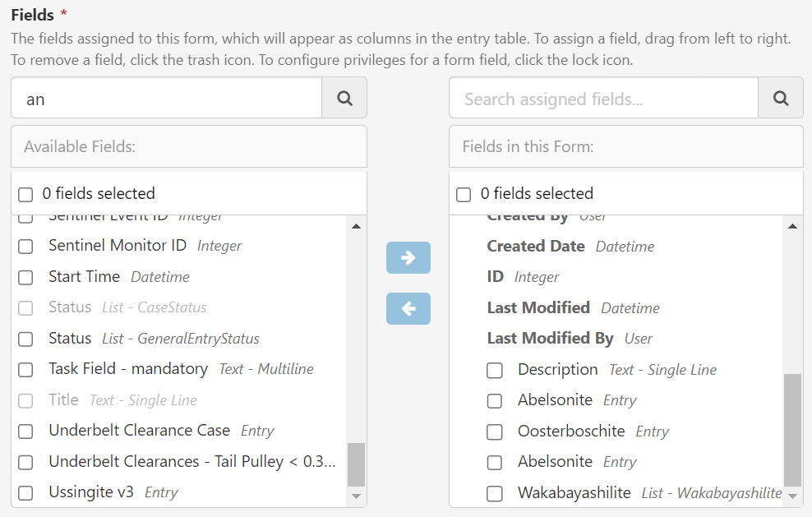Check the Start Time field checkbox
The width and height of the screenshot is (812, 517).
tap(25, 276)
